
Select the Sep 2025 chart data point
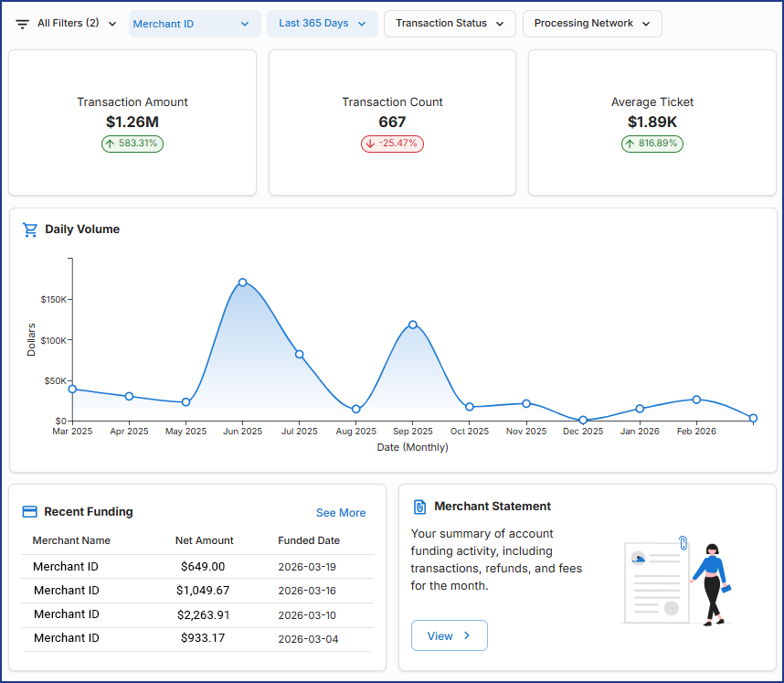[x=413, y=325]
